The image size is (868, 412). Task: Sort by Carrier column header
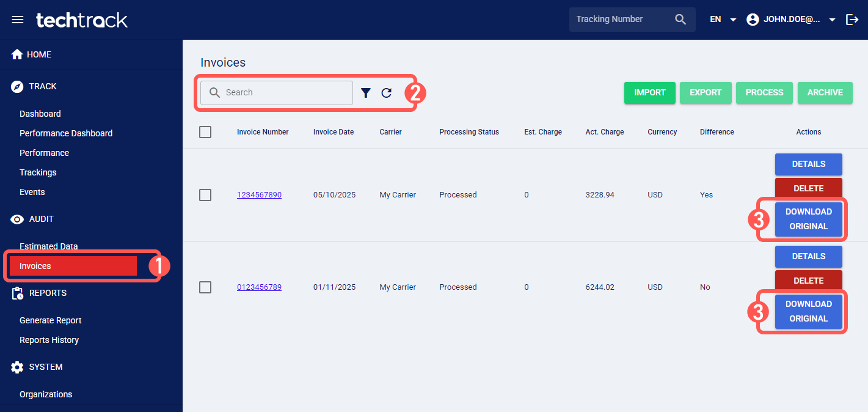click(x=390, y=132)
